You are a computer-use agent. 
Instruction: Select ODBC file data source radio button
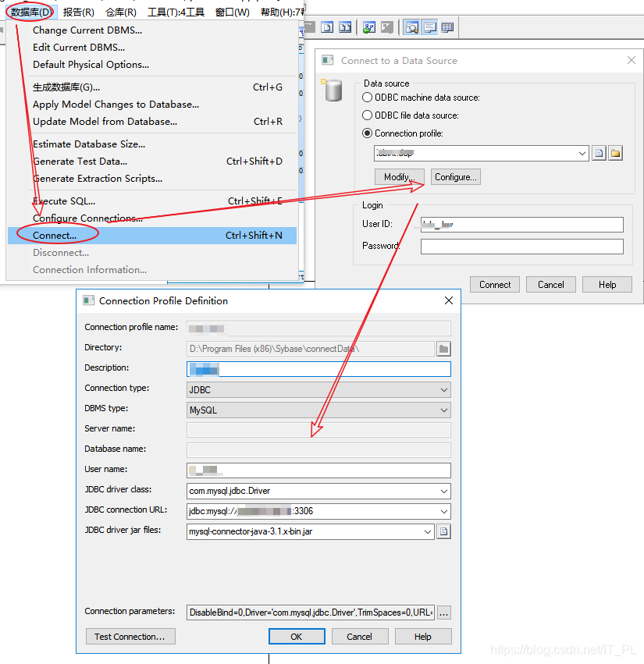[368, 115]
